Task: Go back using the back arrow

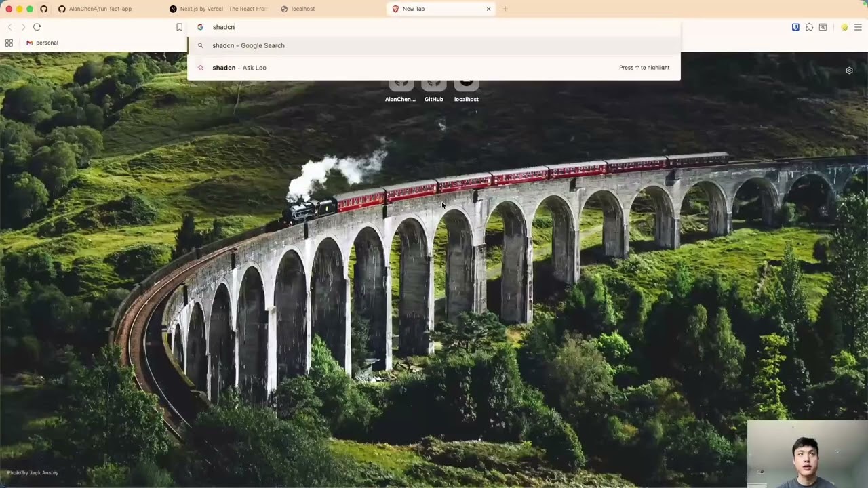Action: 9,27
